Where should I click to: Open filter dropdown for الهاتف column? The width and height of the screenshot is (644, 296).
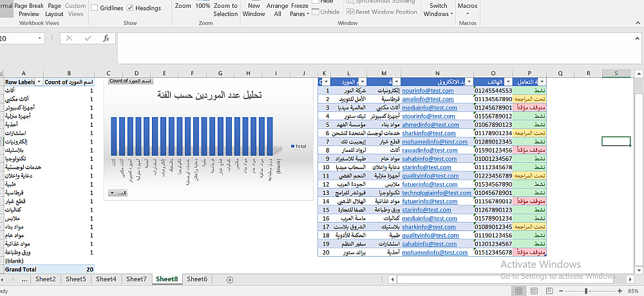coord(509,82)
